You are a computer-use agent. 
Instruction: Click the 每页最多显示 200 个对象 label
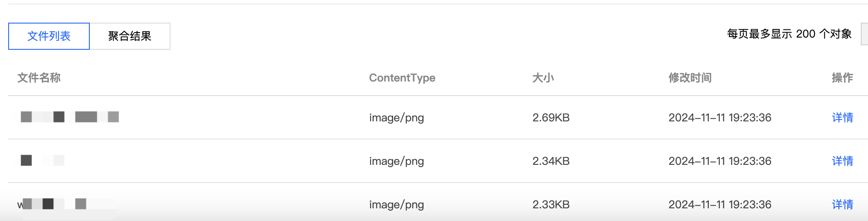tap(789, 34)
